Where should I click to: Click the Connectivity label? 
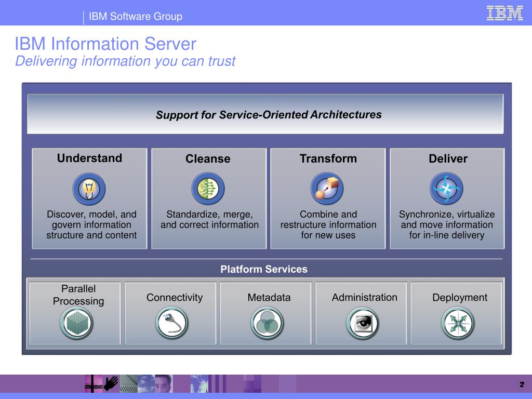click(x=175, y=298)
